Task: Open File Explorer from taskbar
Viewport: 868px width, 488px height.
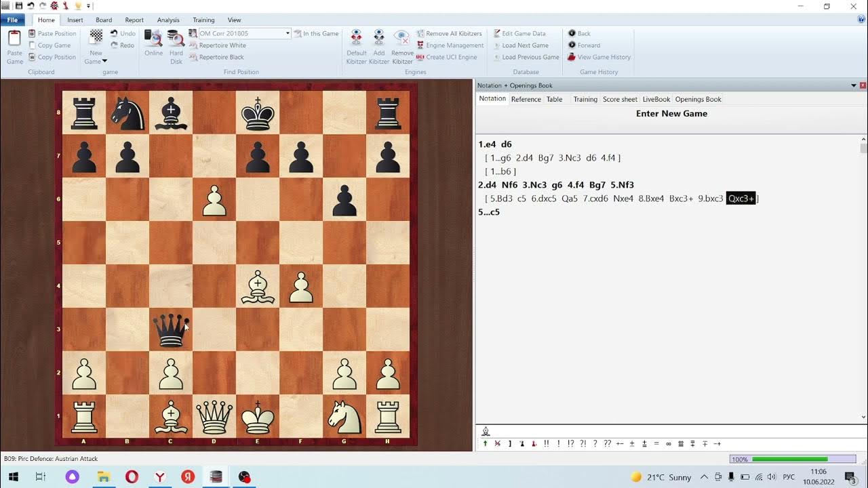Action: [104, 477]
